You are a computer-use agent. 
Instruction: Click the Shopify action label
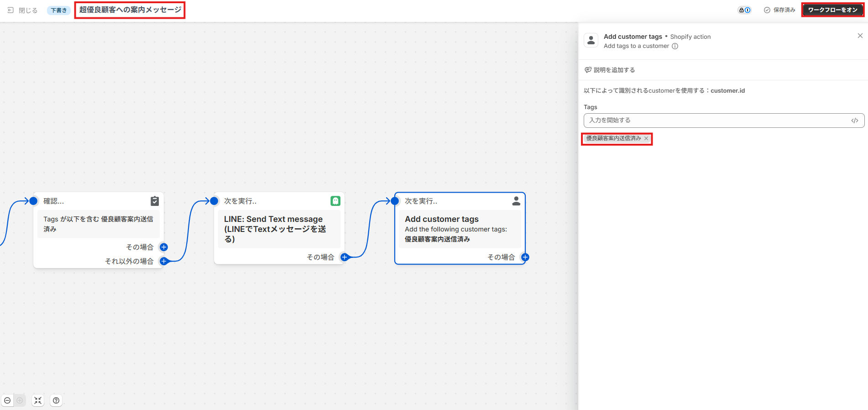[690, 37]
